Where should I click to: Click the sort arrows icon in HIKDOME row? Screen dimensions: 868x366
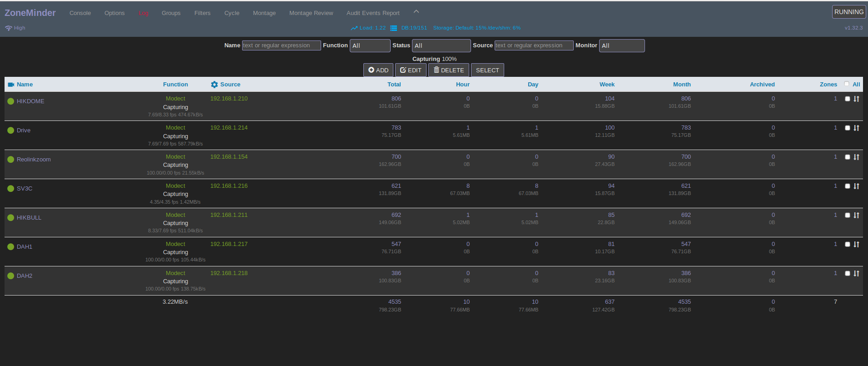pyautogui.click(x=856, y=99)
